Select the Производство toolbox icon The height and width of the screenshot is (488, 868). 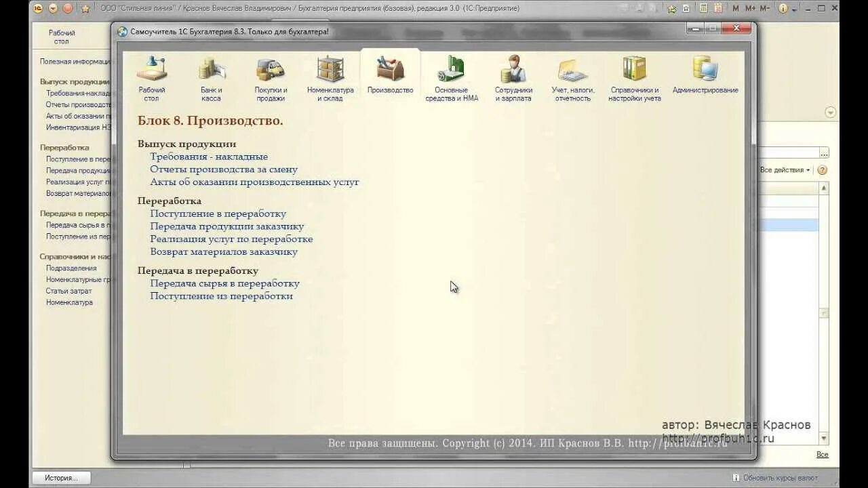390,69
